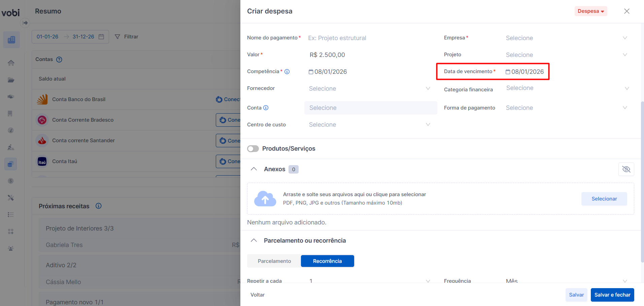Click the Voltar button
644x306 pixels.
pyautogui.click(x=258, y=295)
